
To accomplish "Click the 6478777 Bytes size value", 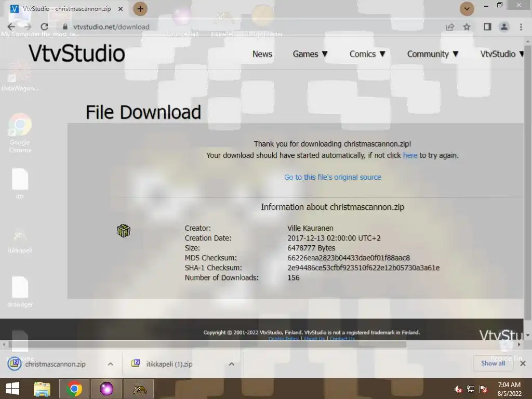I will tap(311, 248).
